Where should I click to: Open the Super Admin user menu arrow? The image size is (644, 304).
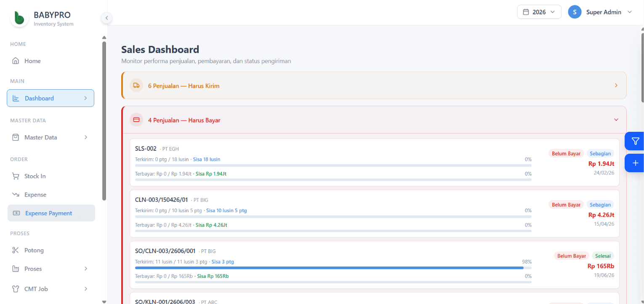pos(630,12)
